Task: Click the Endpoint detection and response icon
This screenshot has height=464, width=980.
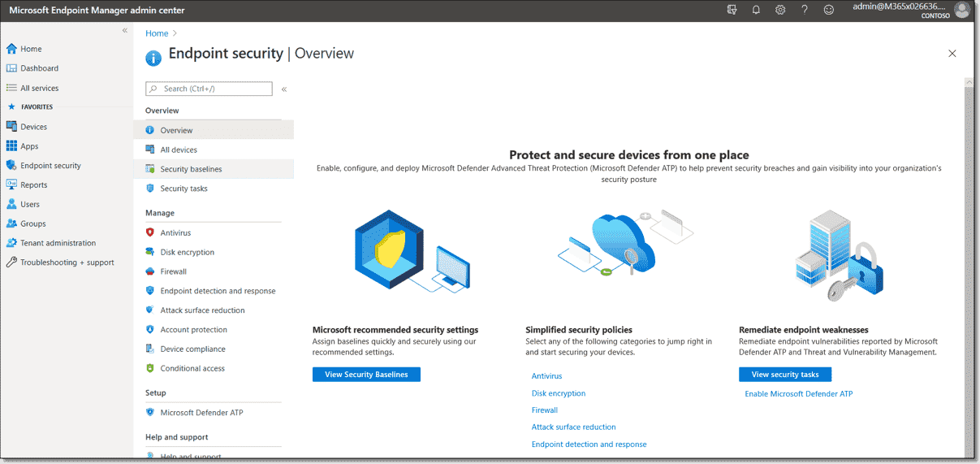Action: 150,291
